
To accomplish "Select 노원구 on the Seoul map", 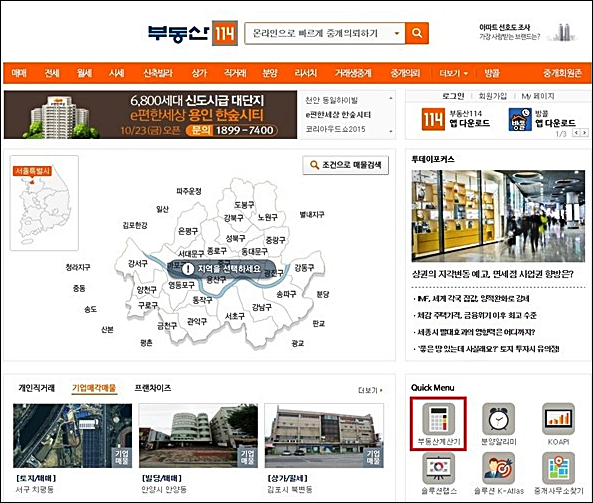I will tap(267, 217).
